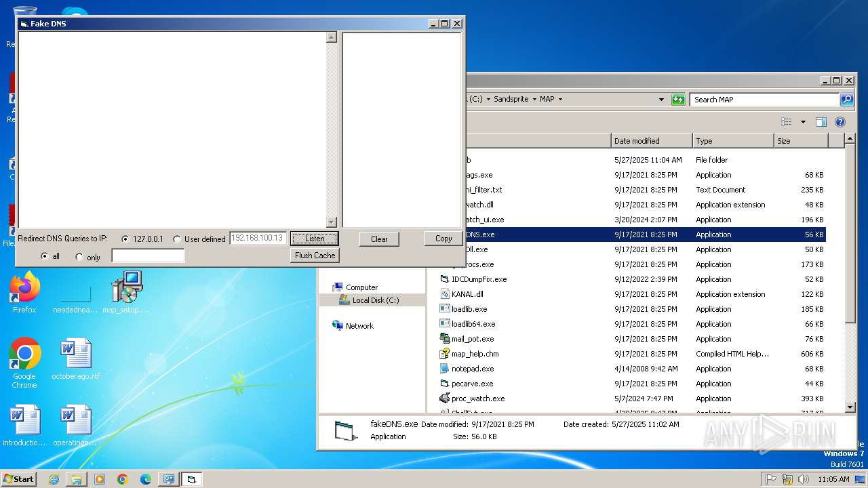
Task: Click the Sandsprite breadcrumb in address bar
Action: [x=511, y=99]
